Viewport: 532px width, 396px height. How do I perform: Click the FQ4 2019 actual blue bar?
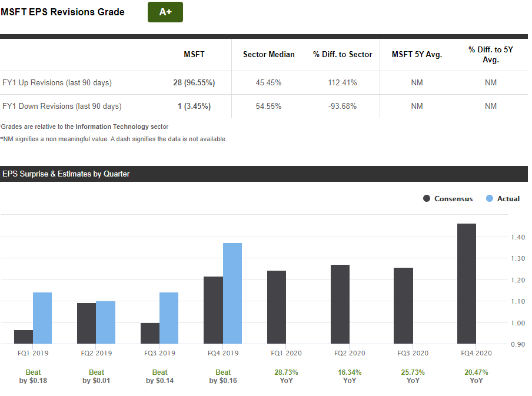(232, 293)
